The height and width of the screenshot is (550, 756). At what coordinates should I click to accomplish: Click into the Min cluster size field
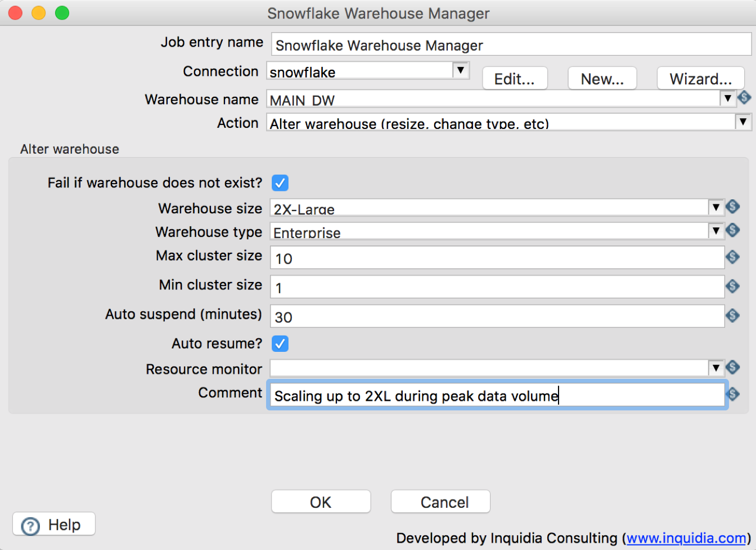point(497,287)
